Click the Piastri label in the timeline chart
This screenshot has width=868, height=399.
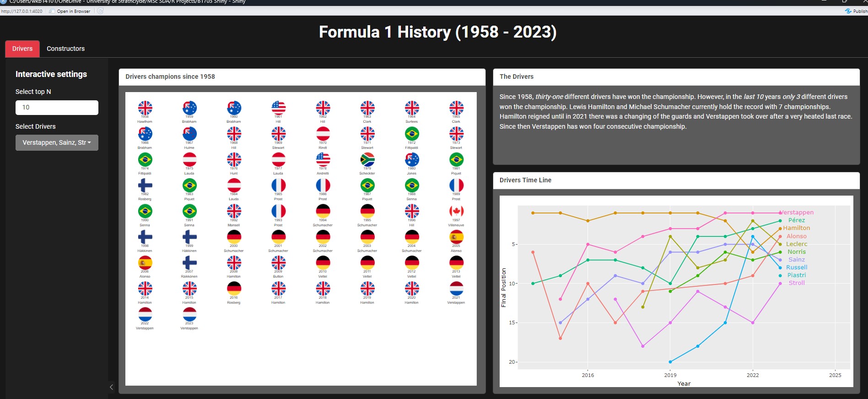point(796,275)
